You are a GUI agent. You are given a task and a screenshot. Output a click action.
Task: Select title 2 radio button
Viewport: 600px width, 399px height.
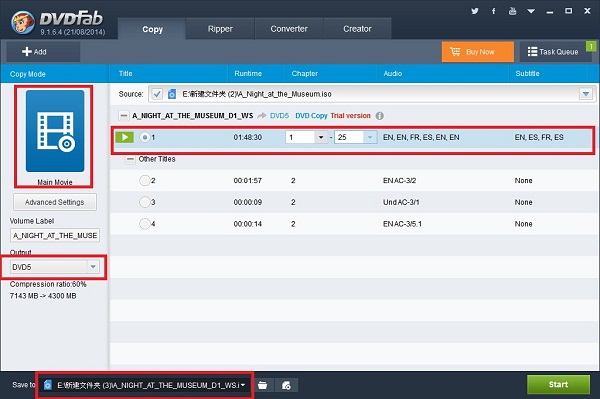145,180
